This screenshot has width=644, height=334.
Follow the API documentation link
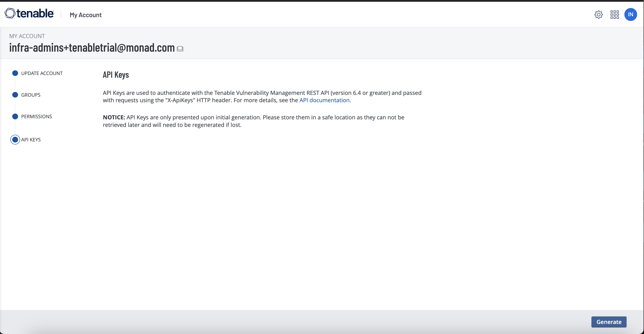click(324, 100)
